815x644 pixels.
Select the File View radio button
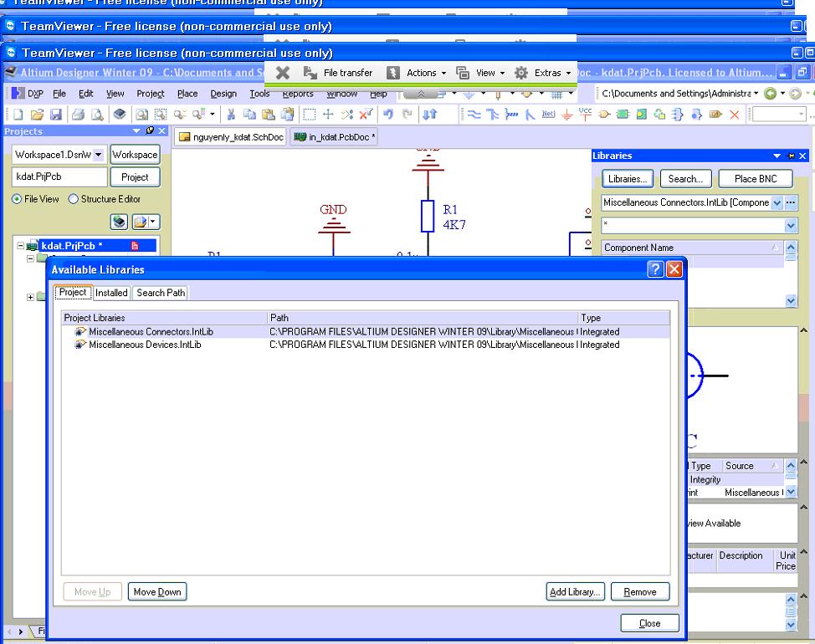17,199
